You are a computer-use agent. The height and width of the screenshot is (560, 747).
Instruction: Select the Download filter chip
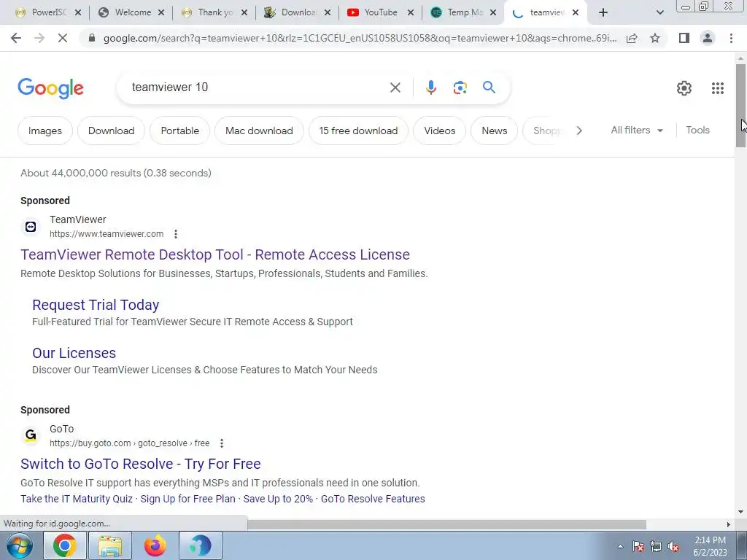(111, 131)
